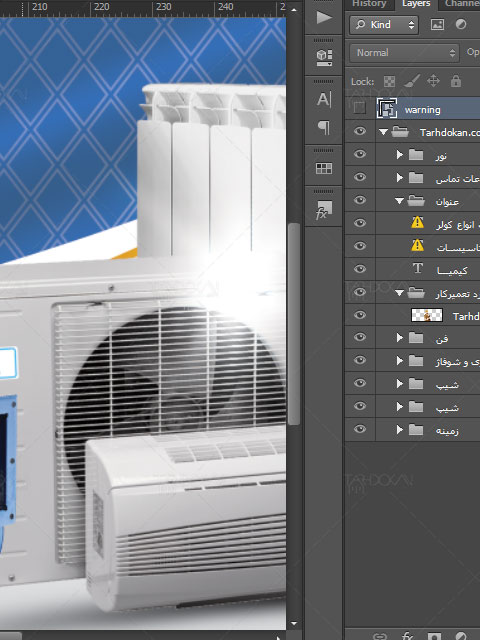Screen dimensions: 480x640
Task: Toggle the lock all padlock icon
Action: (456, 81)
